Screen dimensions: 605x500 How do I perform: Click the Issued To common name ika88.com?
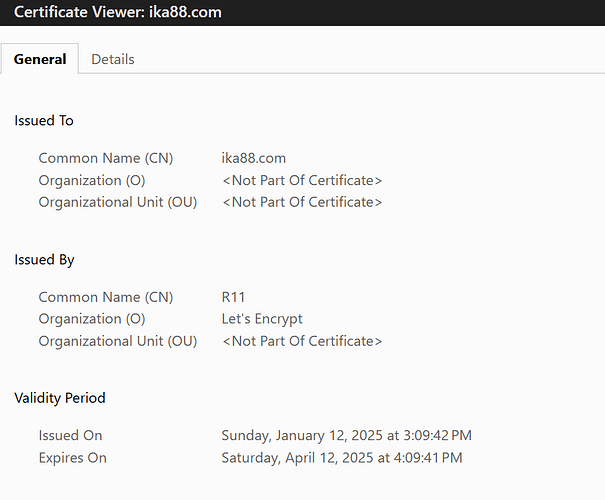[x=253, y=158]
